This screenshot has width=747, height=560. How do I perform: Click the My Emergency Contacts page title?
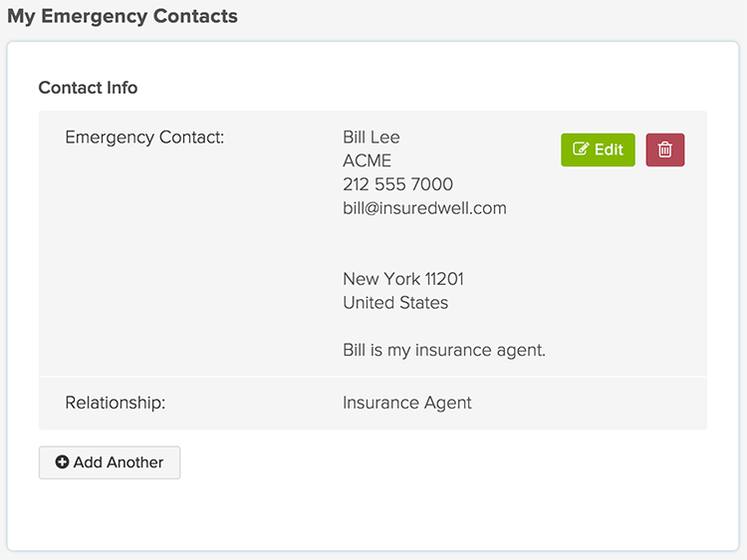coord(123,16)
